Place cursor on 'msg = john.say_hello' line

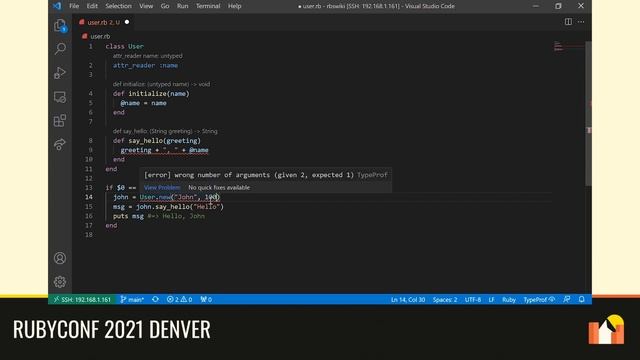[169, 207]
